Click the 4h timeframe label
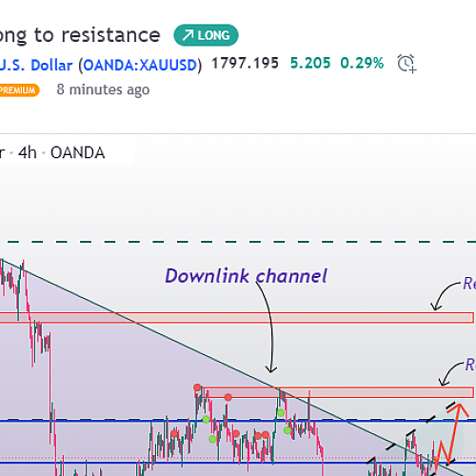The height and width of the screenshot is (476, 476). coord(28,153)
